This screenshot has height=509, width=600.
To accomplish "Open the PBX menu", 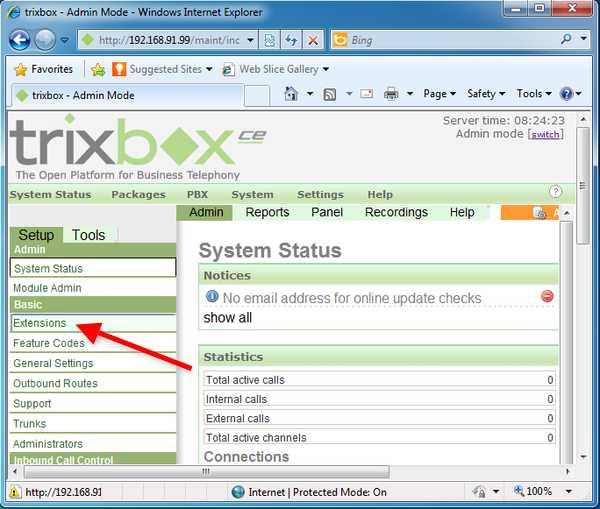I will (197, 194).
